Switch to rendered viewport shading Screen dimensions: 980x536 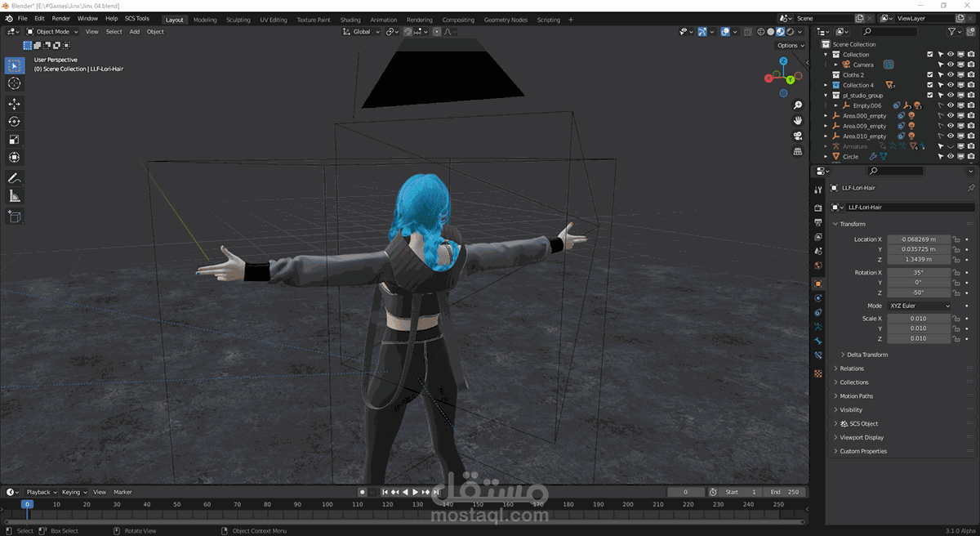(791, 32)
